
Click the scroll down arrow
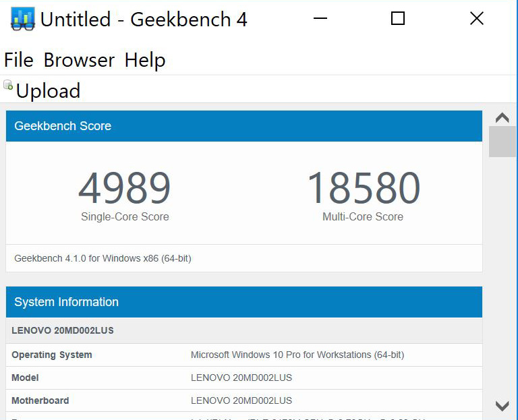pos(502,406)
